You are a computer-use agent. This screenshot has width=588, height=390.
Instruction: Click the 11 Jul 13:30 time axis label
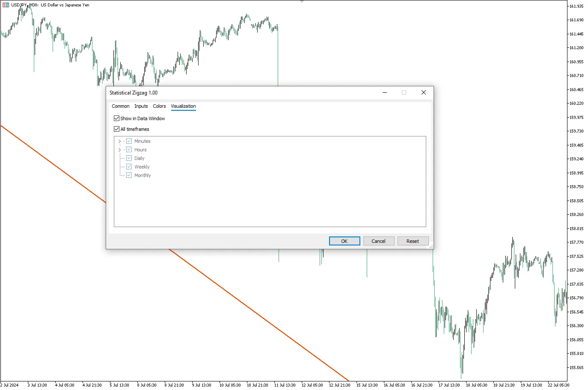point(285,385)
